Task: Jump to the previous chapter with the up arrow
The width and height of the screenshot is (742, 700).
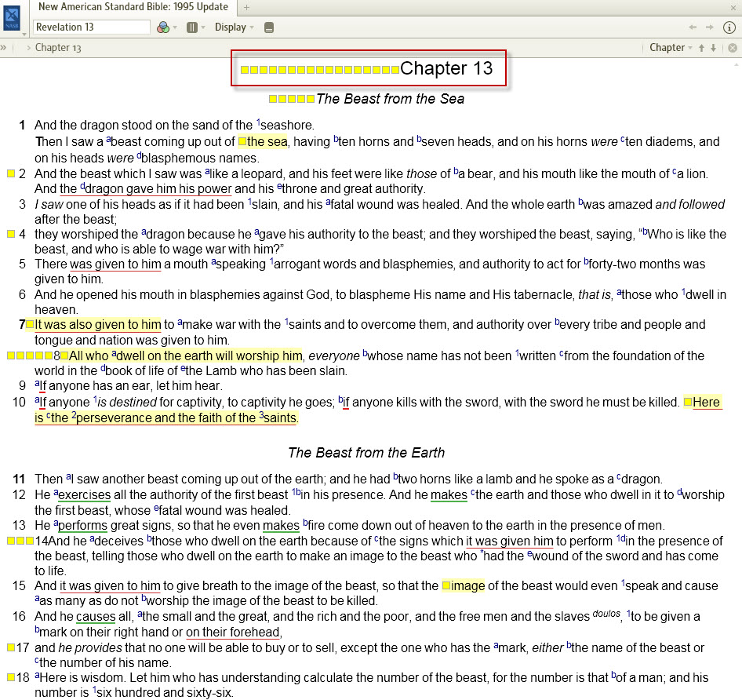Action: click(702, 47)
